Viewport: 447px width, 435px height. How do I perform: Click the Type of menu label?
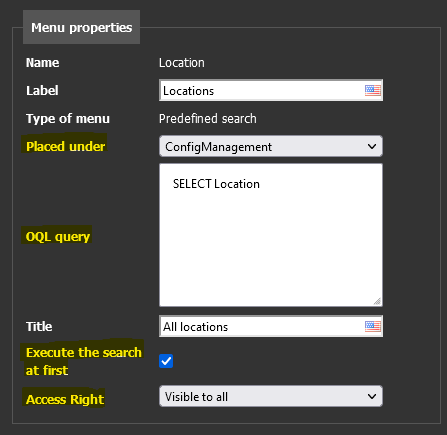click(x=68, y=119)
